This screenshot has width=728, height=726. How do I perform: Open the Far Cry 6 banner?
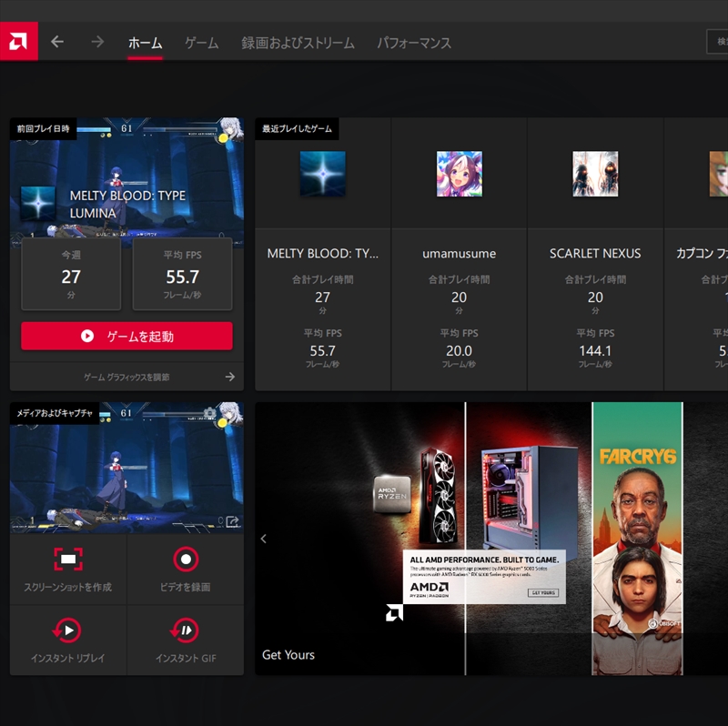coord(638,539)
